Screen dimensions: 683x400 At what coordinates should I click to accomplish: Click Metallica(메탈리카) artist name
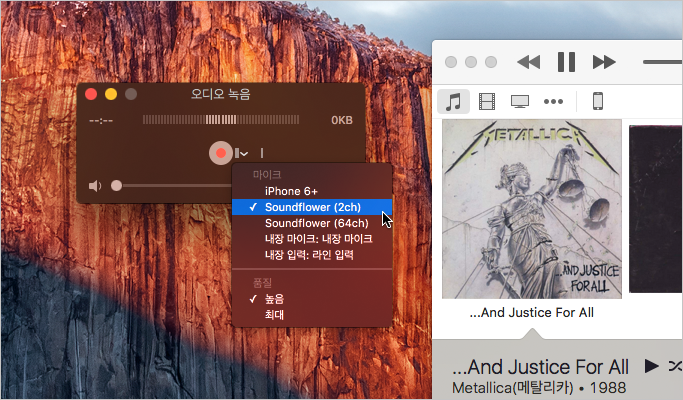tap(513, 388)
